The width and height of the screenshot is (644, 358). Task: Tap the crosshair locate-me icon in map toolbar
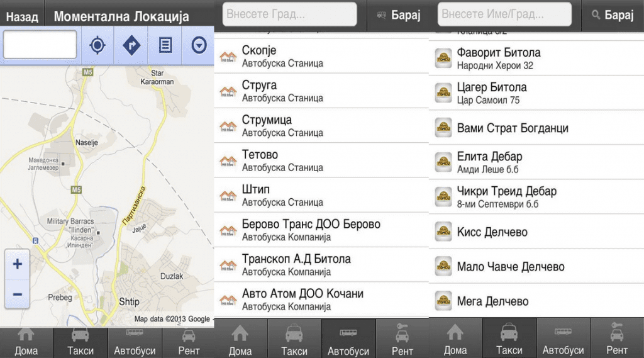click(x=97, y=45)
